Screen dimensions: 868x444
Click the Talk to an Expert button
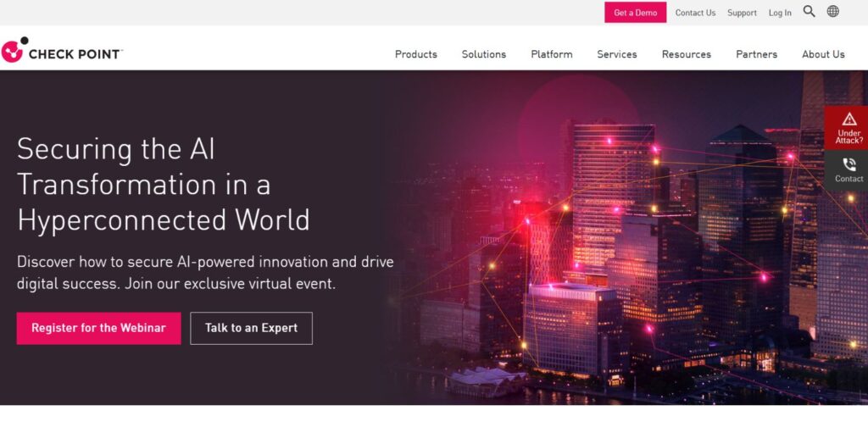coord(251,328)
